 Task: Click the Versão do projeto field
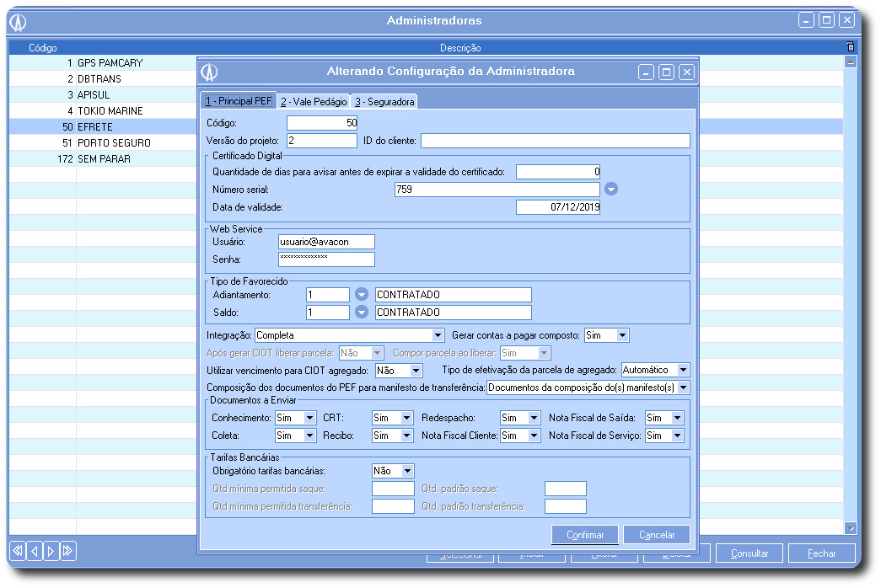click(322, 141)
